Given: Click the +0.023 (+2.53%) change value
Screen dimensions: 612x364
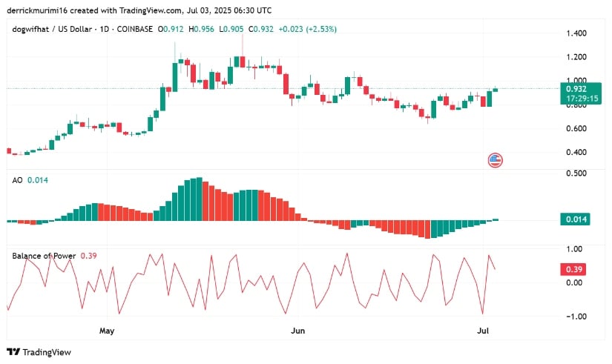Looking at the screenshot, I should coord(308,29).
